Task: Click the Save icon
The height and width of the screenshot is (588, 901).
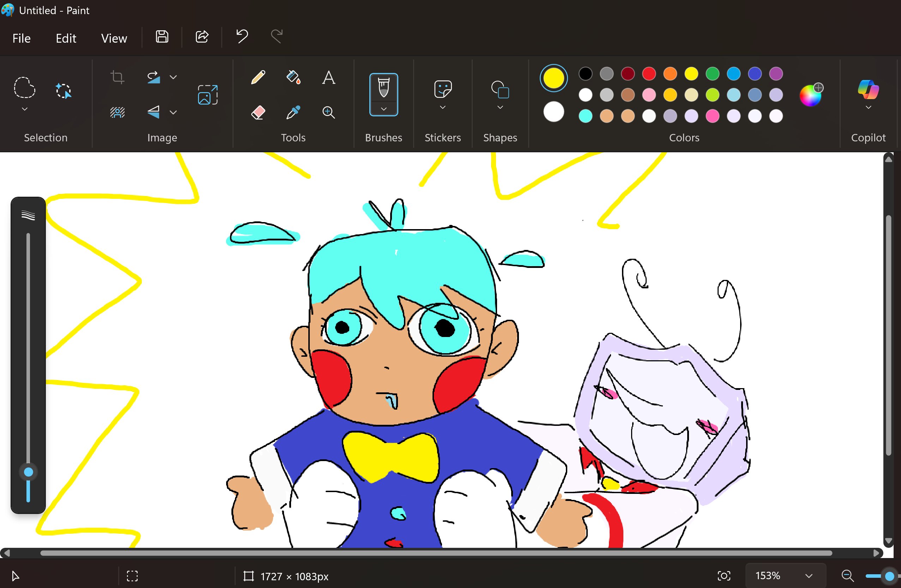Action: [162, 37]
